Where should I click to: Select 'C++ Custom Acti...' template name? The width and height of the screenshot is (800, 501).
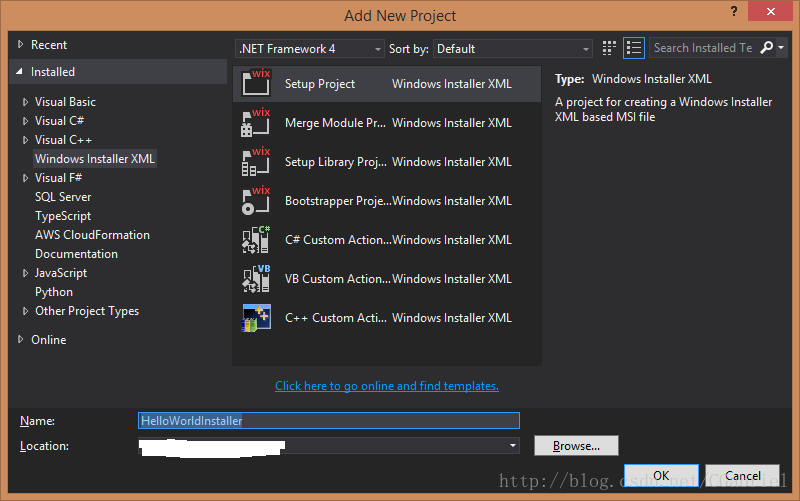(335, 318)
